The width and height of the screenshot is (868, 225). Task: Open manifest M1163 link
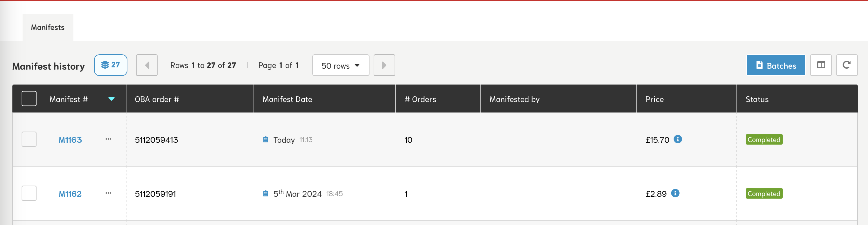pyautogui.click(x=70, y=140)
